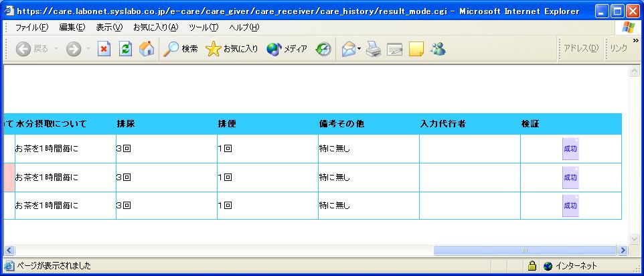Click the Mail envelope icon
The width and height of the screenshot is (644, 276).
[348, 49]
